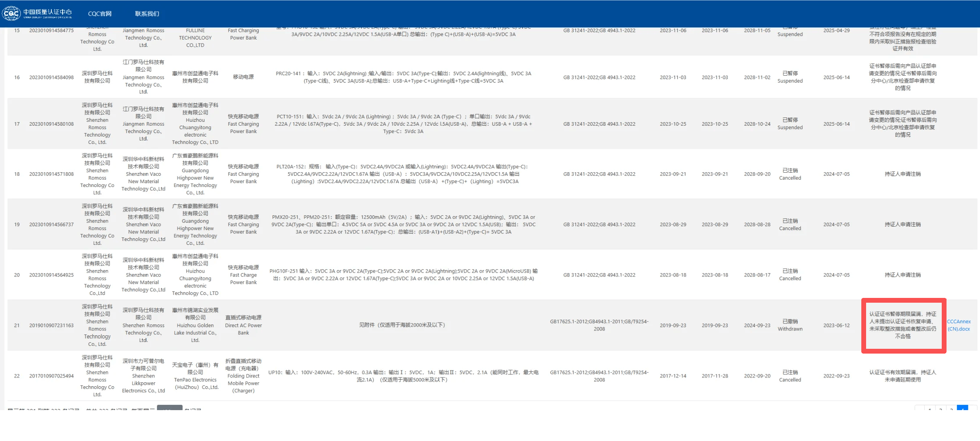980x441 pixels.
Task: Download the CCCAnnex(CN).docx attachment
Action: pyautogui.click(x=959, y=325)
